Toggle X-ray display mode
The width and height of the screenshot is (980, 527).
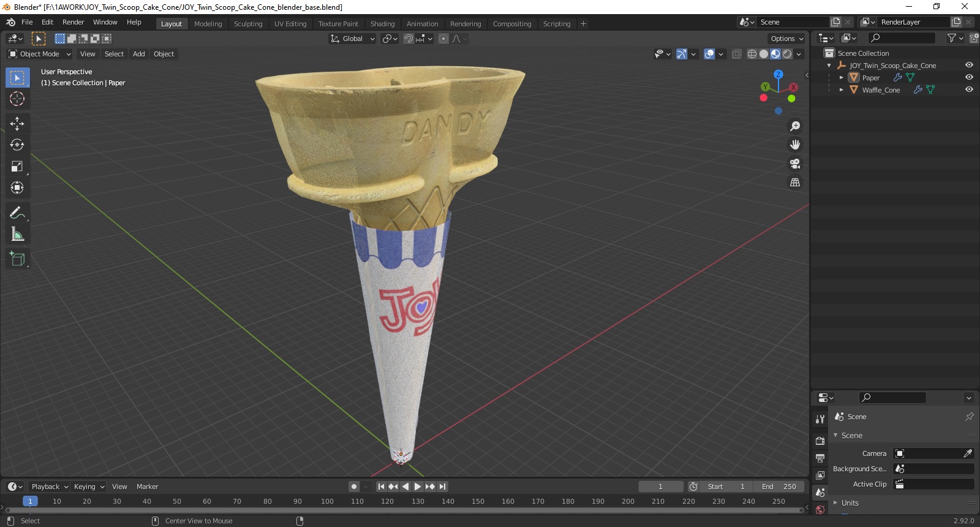point(737,54)
